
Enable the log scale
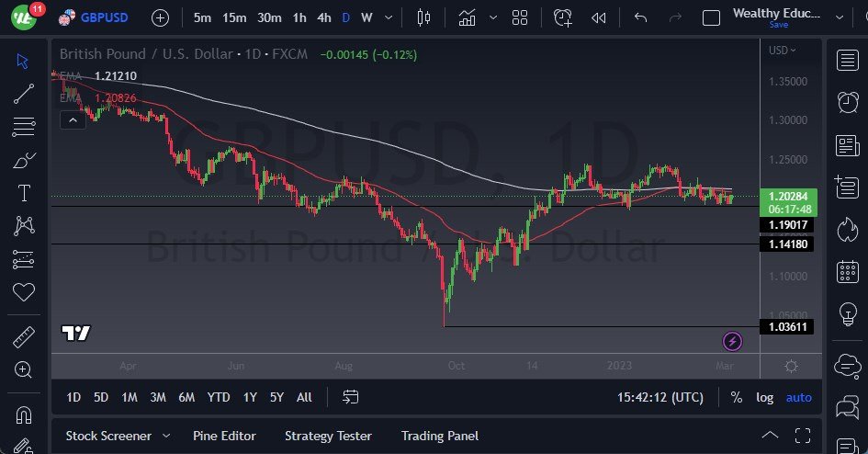click(764, 397)
